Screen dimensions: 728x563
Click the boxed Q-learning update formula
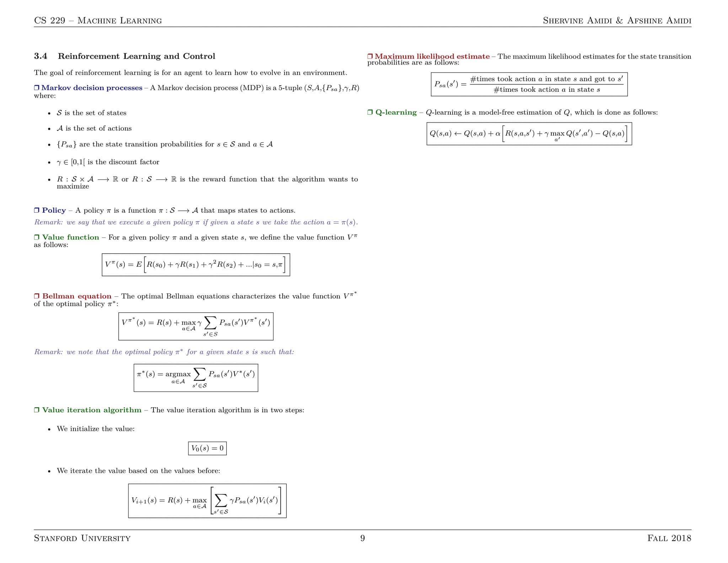(x=529, y=134)
